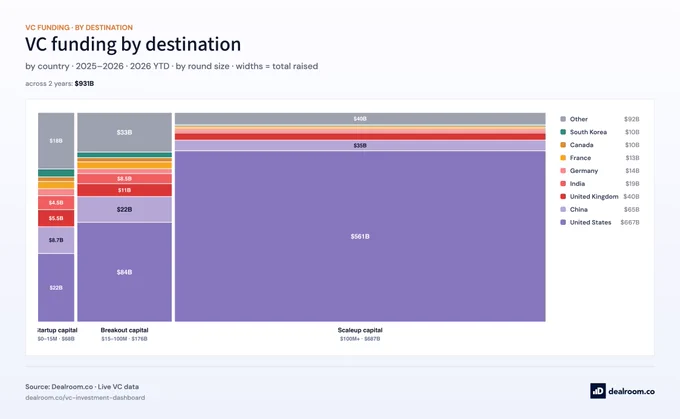
Task: Click the Scaleup capital axis label
Action: (360, 330)
